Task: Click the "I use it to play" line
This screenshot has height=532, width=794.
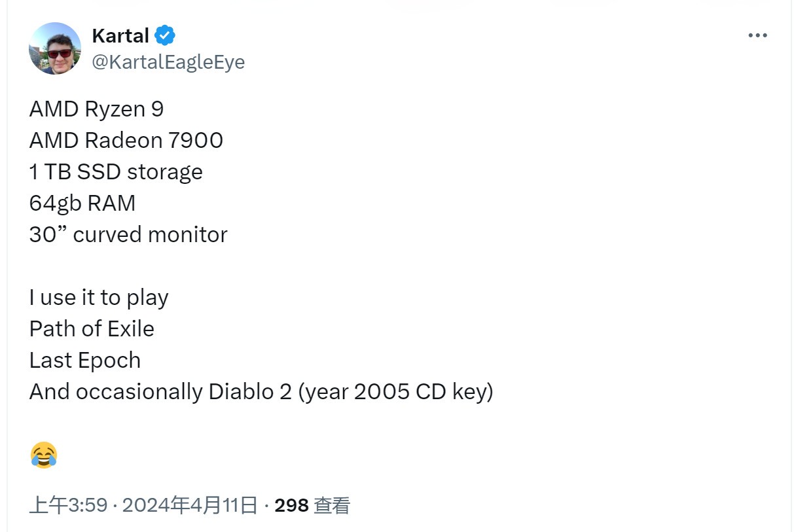Action: click(99, 298)
